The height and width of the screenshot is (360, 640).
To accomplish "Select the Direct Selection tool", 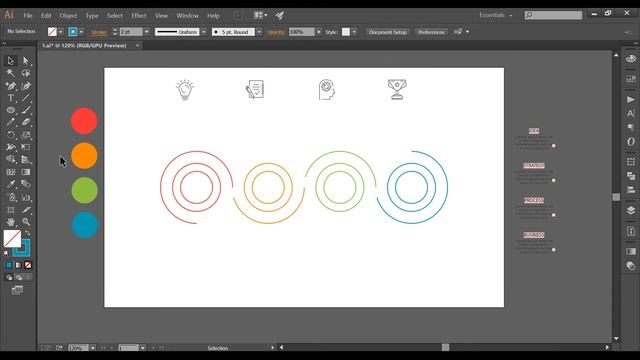I will coord(26,61).
